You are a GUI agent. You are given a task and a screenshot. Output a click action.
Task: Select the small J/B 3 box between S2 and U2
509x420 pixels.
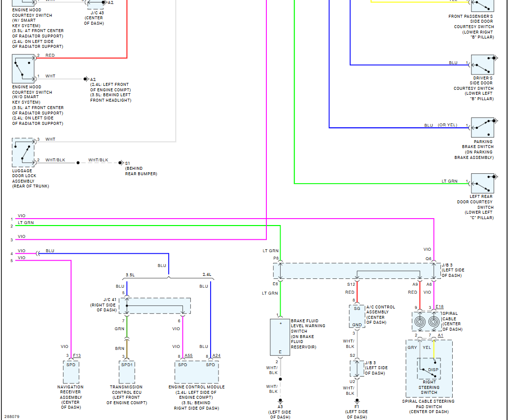click(x=357, y=369)
